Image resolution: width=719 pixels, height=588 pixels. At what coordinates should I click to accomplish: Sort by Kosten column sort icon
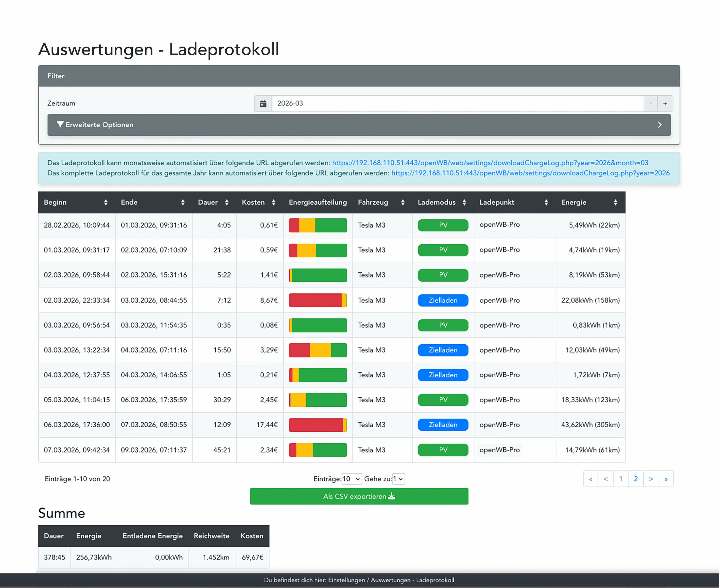tap(273, 202)
